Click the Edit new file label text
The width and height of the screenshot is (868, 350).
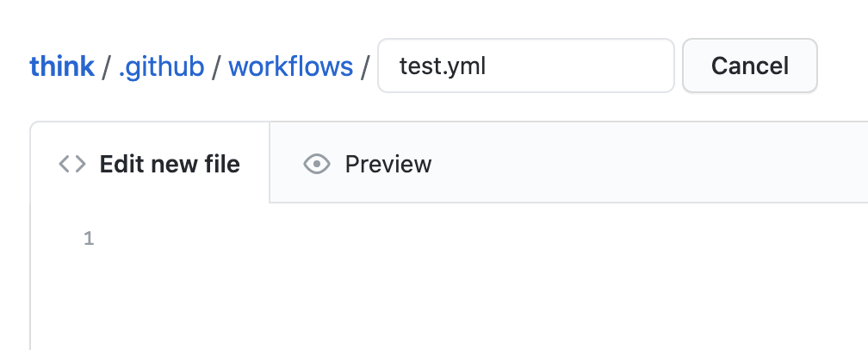tap(170, 165)
